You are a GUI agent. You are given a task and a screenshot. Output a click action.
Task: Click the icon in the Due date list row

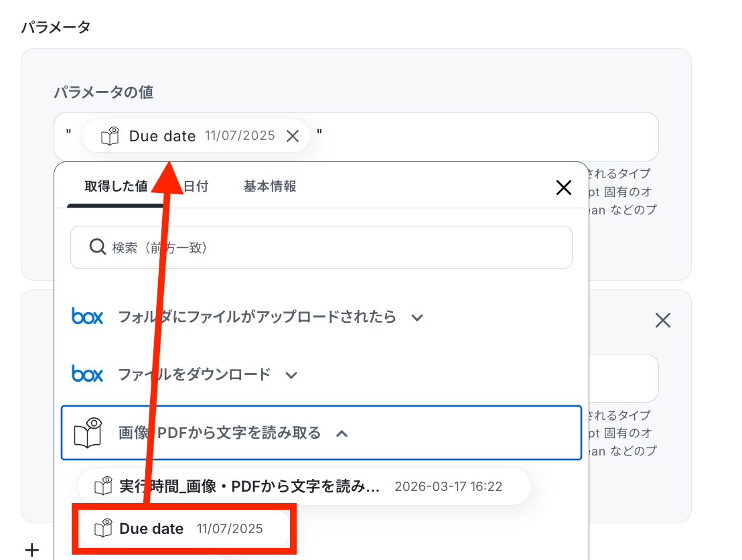click(103, 529)
